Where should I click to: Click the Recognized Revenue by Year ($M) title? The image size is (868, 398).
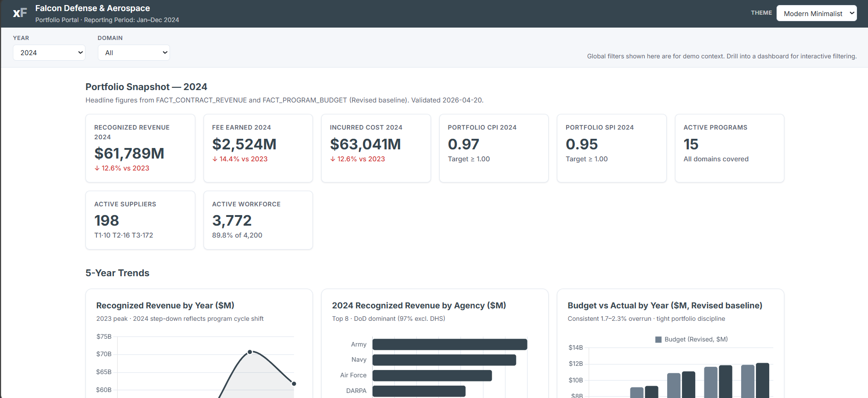165,306
